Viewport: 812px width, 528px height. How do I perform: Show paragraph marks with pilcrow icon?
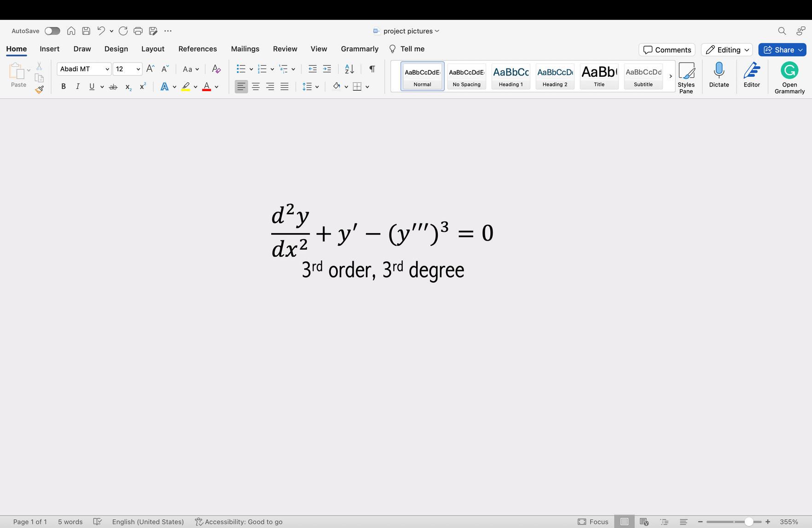pos(372,69)
